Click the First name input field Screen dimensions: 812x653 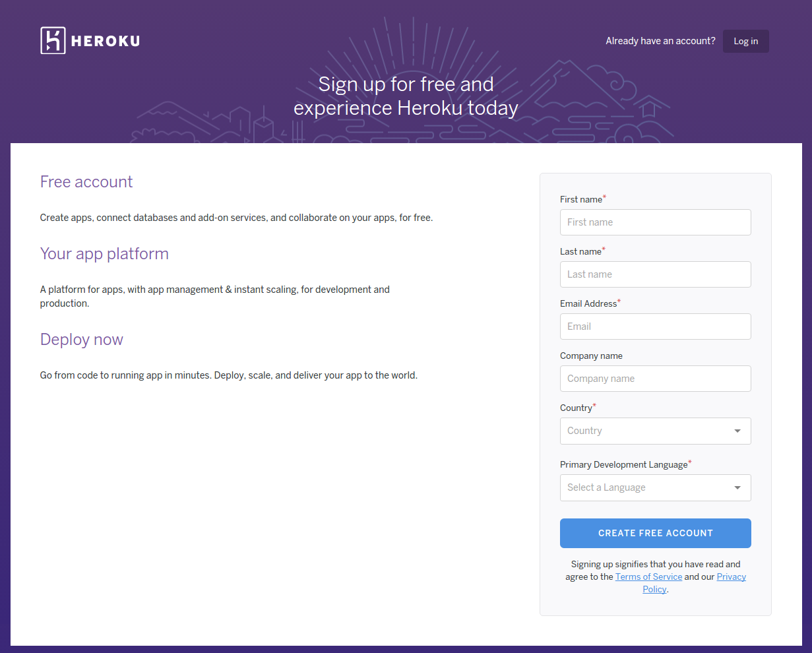coord(655,222)
